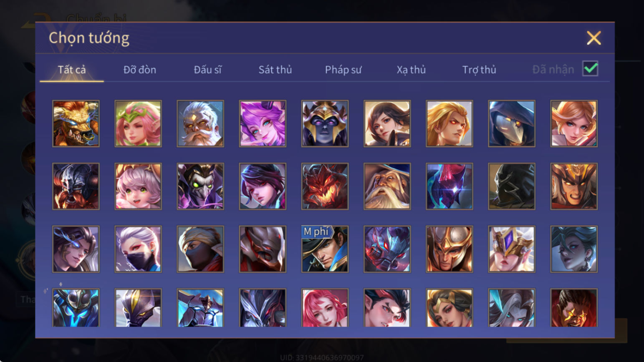Switch to the Đỡ đòn tab

click(x=140, y=70)
